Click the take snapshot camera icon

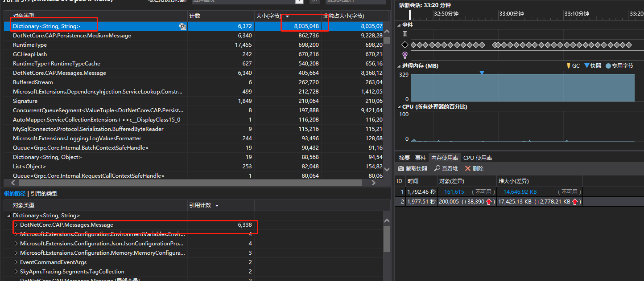tap(400, 169)
